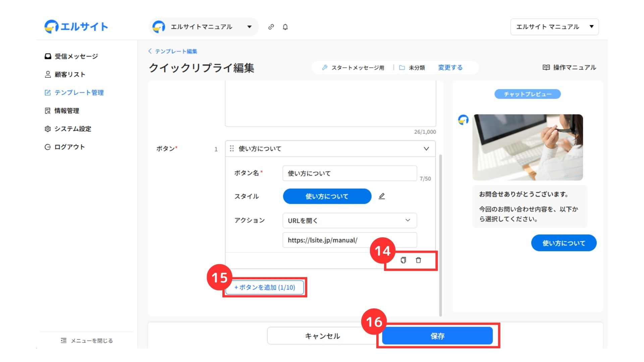The width and height of the screenshot is (644, 362).
Task: Click the ボタン名 input field
Action: coord(350,173)
